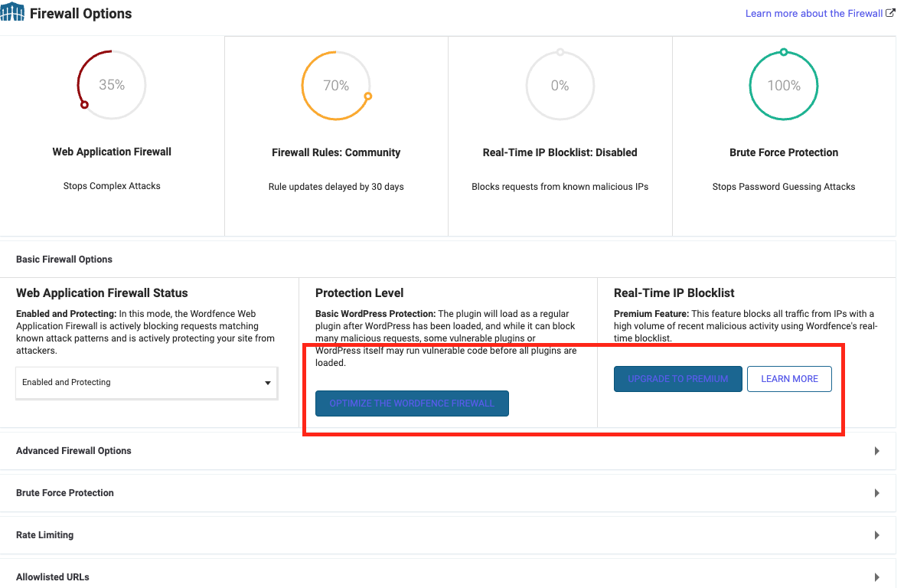Click the 35% Web Application Firewall gauge

pyautogui.click(x=112, y=85)
